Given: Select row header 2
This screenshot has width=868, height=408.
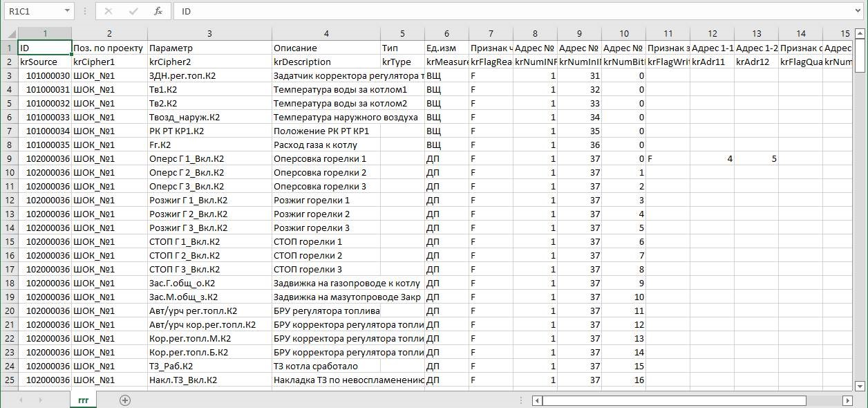Looking at the screenshot, I should click(10, 62).
